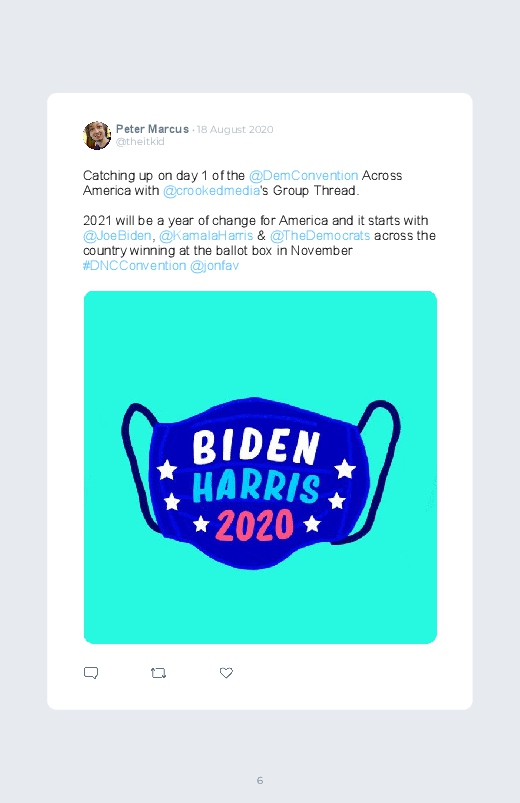The height and width of the screenshot is (803, 520).
Task: Visit the @JoeBiden profile link
Action: click(x=117, y=236)
